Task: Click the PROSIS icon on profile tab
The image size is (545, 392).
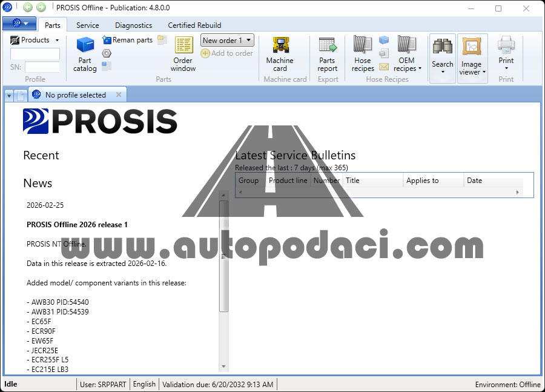Action: tap(36, 95)
